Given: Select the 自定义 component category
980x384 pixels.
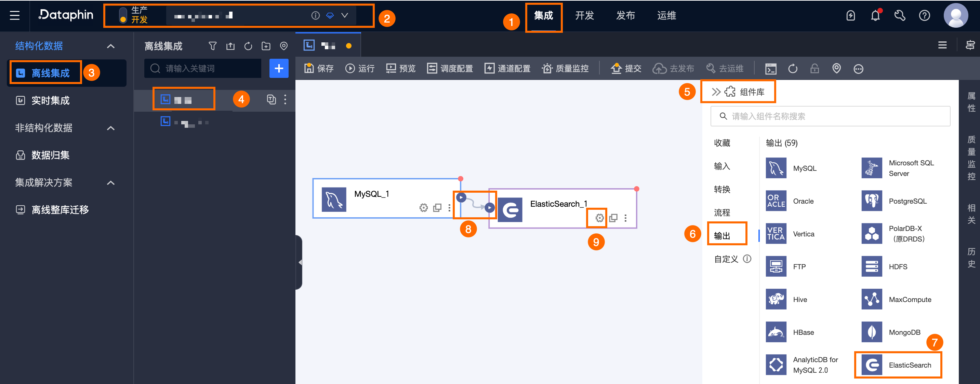Looking at the screenshot, I should pos(726,259).
